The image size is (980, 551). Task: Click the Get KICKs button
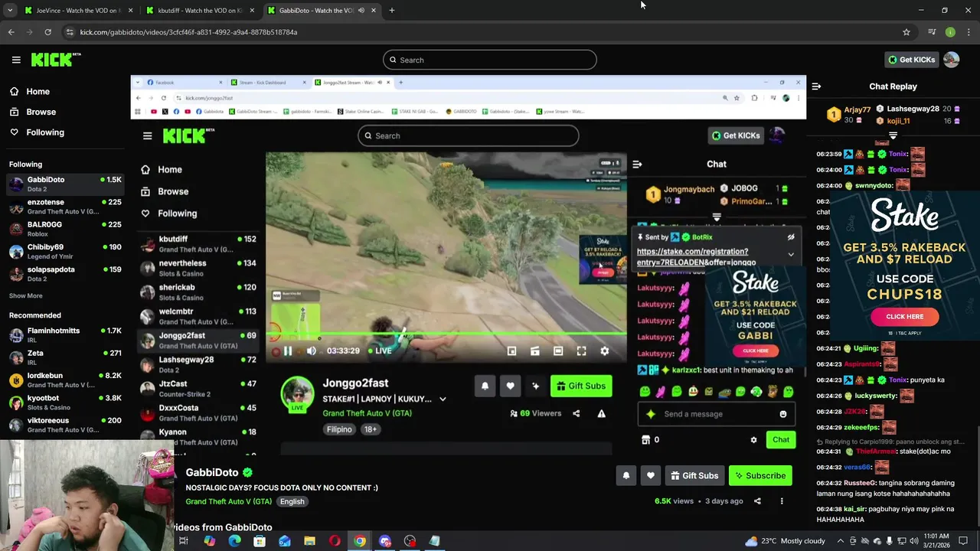pyautogui.click(x=910, y=60)
